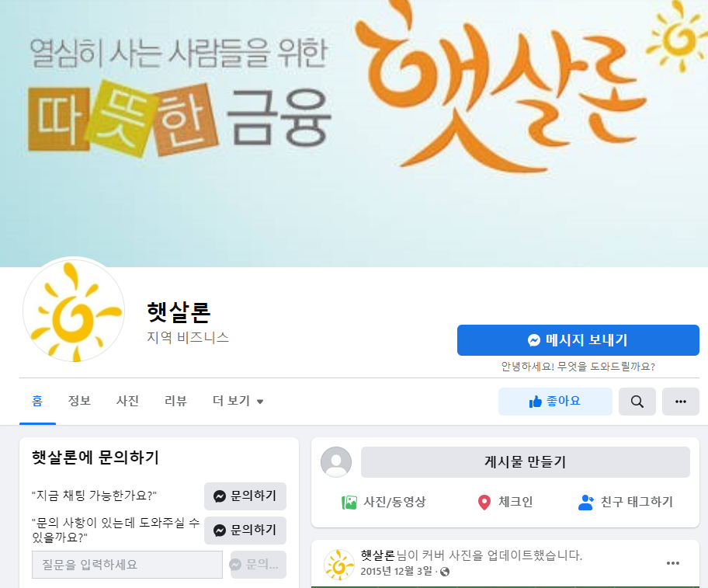Switch to the 사진 tab
Viewport: 708px width, 588px height.
(127, 401)
